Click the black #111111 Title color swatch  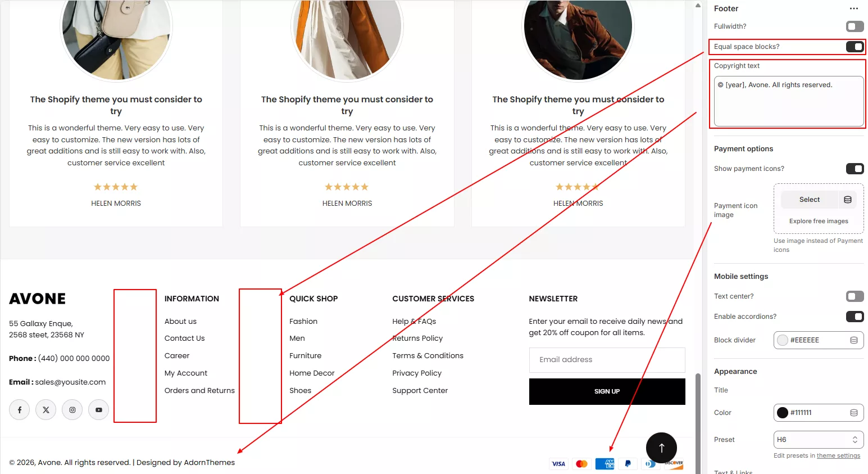(x=783, y=413)
